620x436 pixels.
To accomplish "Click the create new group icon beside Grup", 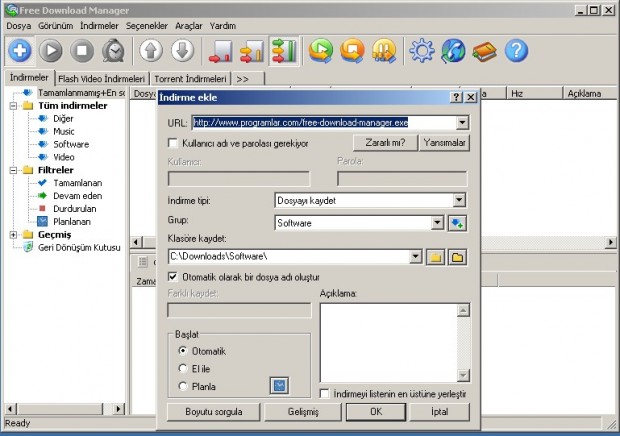I will (457, 223).
